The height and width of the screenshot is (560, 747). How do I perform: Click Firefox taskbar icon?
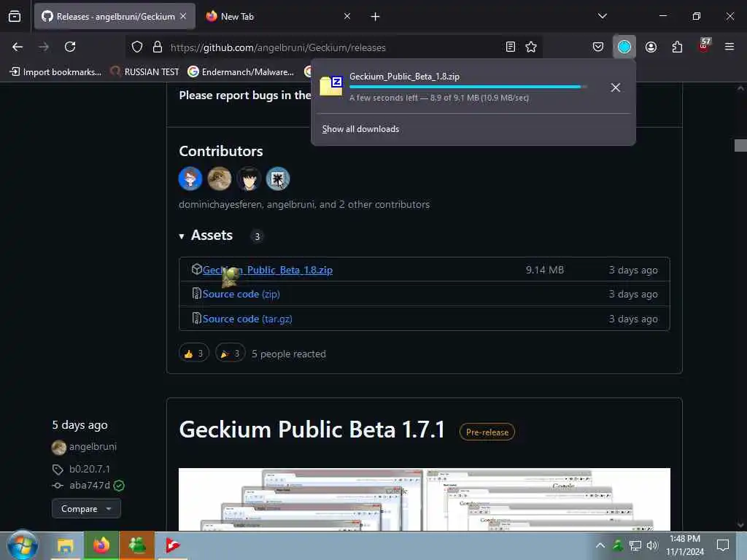pyautogui.click(x=101, y=545)
